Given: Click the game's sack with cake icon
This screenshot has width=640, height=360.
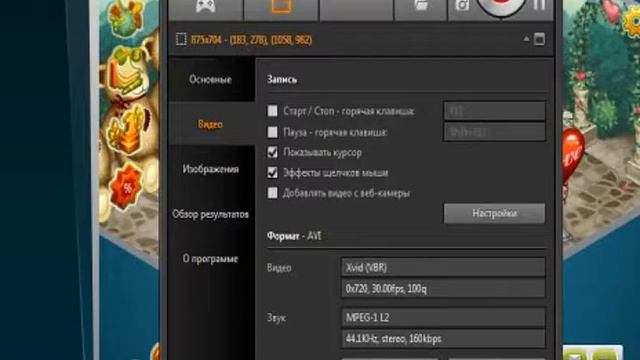Looking at the screenshot, I should [x=128, y=73].
